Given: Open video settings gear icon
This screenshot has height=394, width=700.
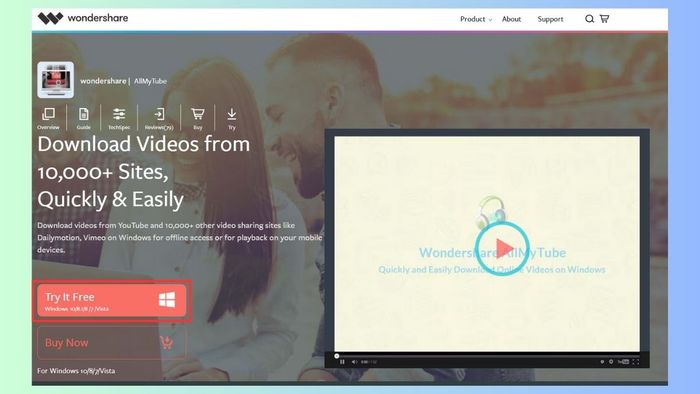Looking at the screenshot, I should pyautogui.click(x=611, y=362).
